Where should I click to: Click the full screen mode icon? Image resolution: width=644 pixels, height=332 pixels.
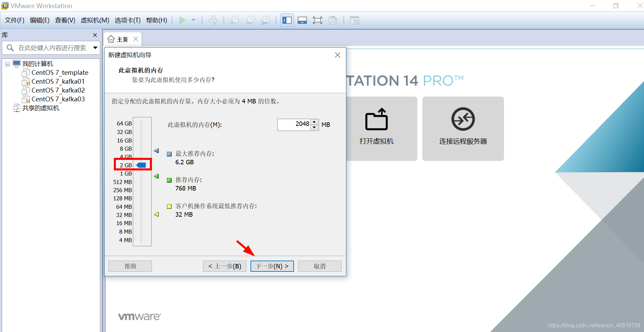pyautogui.click(x=317, y=20)
